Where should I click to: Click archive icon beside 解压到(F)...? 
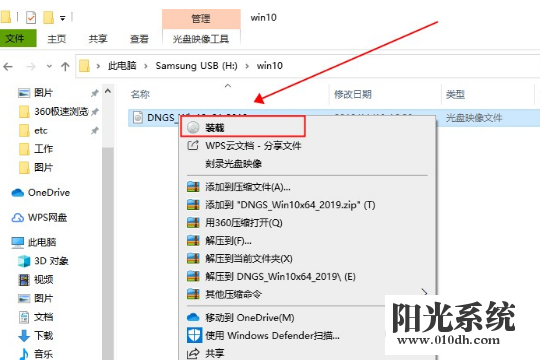[193, 240]
